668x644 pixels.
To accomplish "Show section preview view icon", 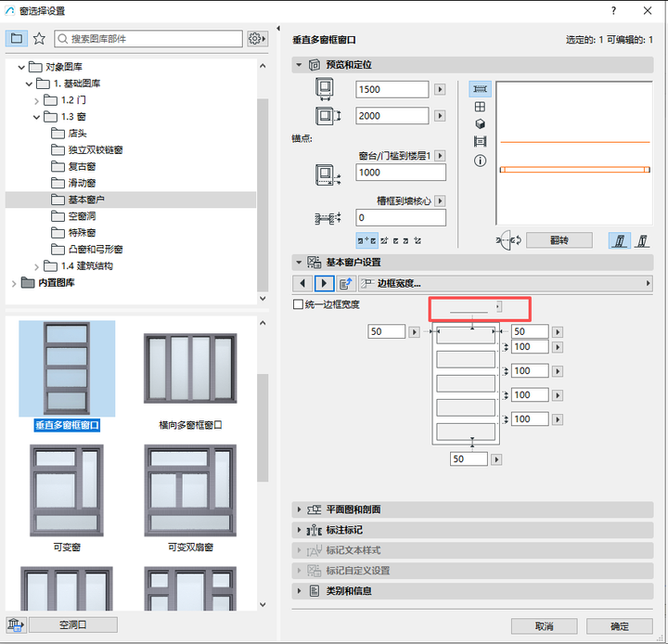I will (x=481, y=141).
